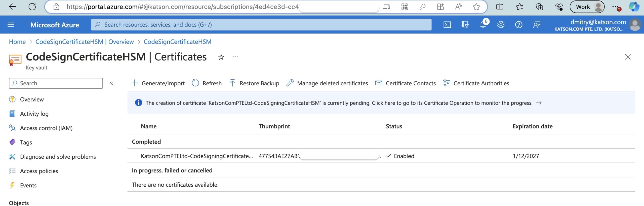Sort by Thumbprint column header
Image resolution: width=644 pixels, height=206 pixels.
[x=274, y=126]
